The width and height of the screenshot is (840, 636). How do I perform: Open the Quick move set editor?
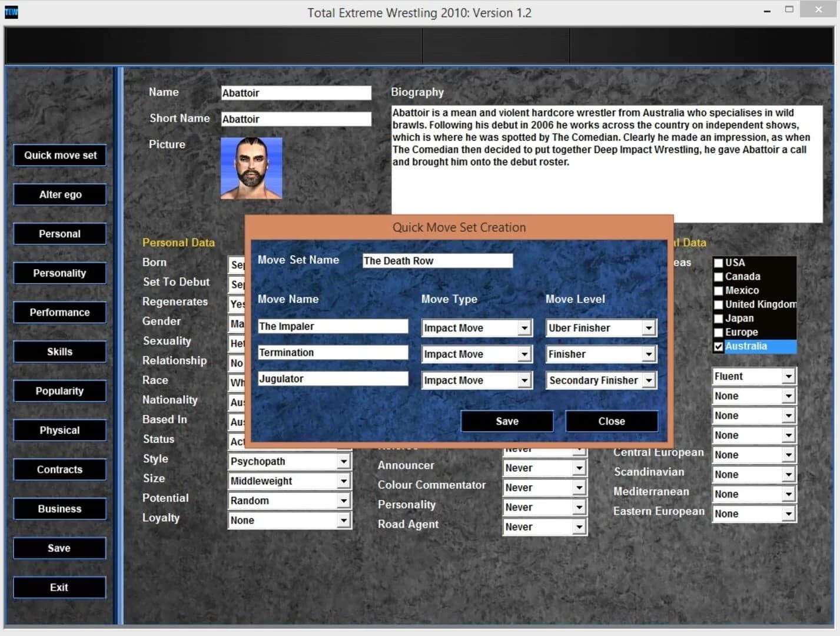(x=59, y=155)
